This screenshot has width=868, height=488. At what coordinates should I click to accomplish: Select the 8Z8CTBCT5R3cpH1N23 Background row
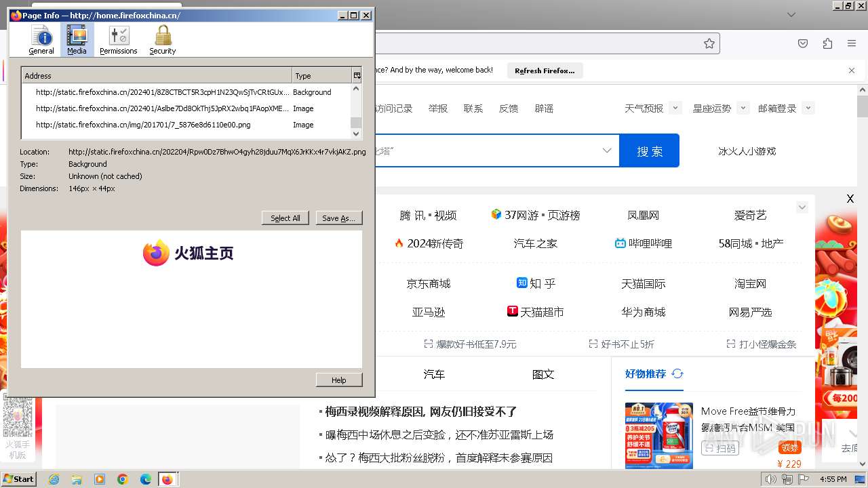coord(186,92)
